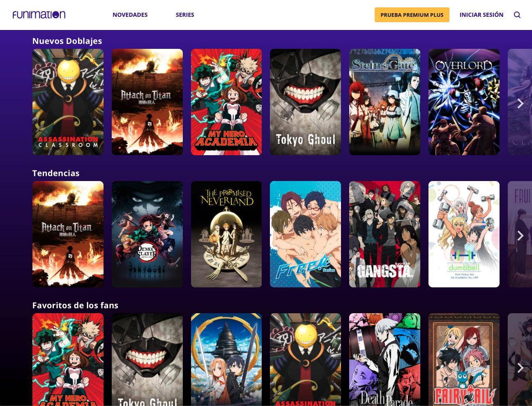Screen dimensions: 532x406
Task: Open The Promised Neverland poster
Action: click(x=226, y=234)
